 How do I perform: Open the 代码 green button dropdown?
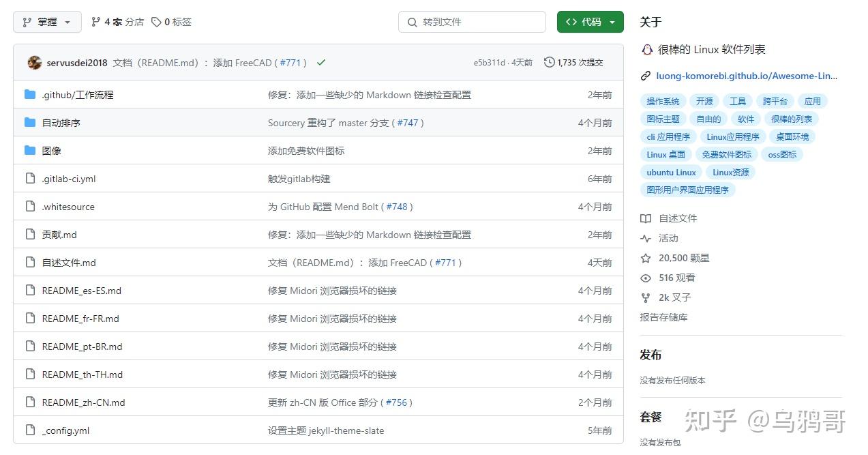(610, 21)
